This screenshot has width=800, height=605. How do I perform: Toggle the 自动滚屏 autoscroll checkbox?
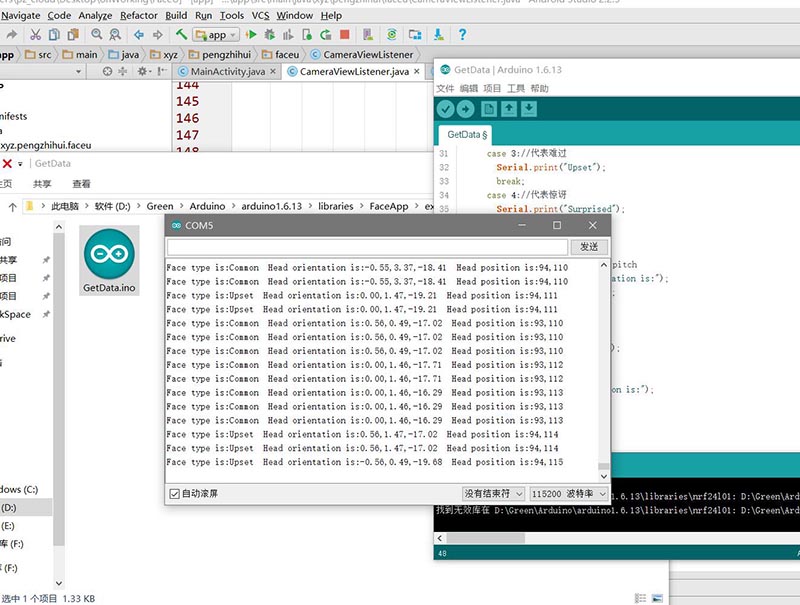(x=175, y=494)
